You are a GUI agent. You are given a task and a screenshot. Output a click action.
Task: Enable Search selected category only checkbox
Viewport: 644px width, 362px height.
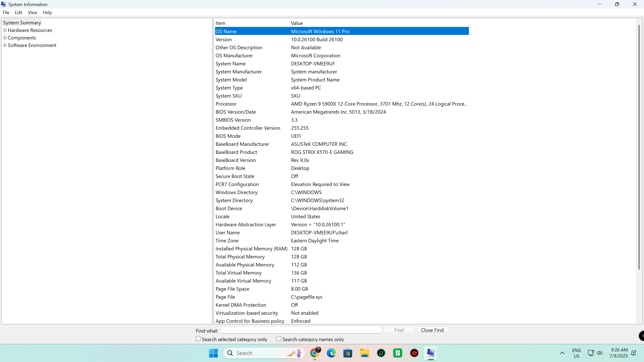(198, 339)
